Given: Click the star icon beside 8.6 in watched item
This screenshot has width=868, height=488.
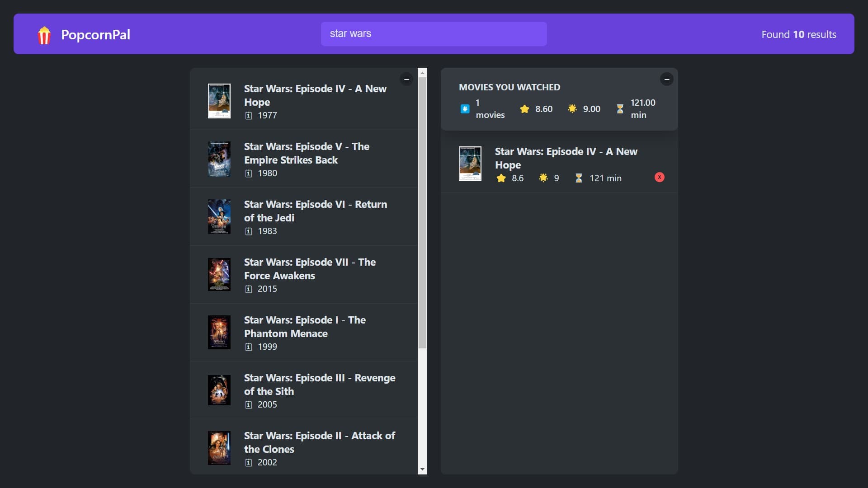Looking at the screenshot, I should [x=501, y=178].
